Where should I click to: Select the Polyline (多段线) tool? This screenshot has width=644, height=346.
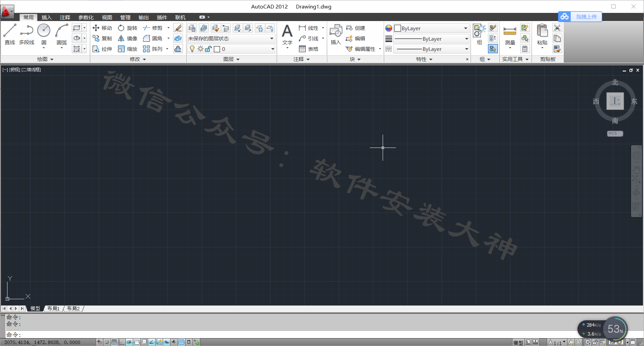click(x=26, y=34)
